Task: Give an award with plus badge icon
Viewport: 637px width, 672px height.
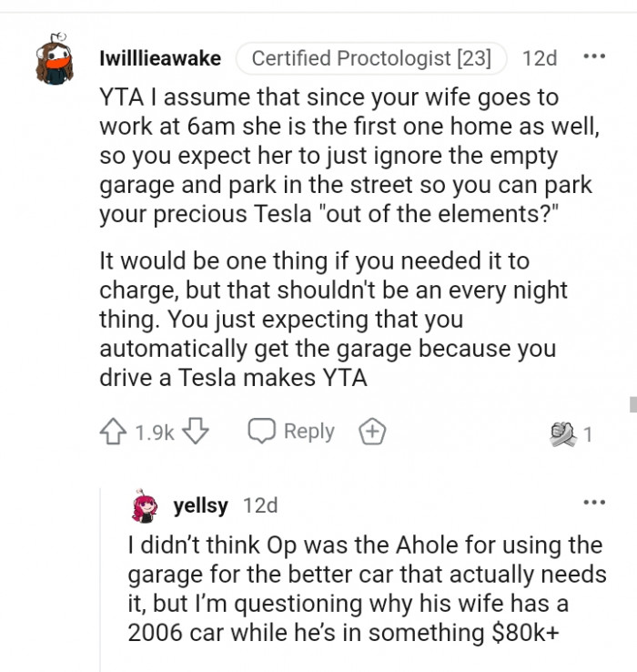Action: click(x=371, y=432)
